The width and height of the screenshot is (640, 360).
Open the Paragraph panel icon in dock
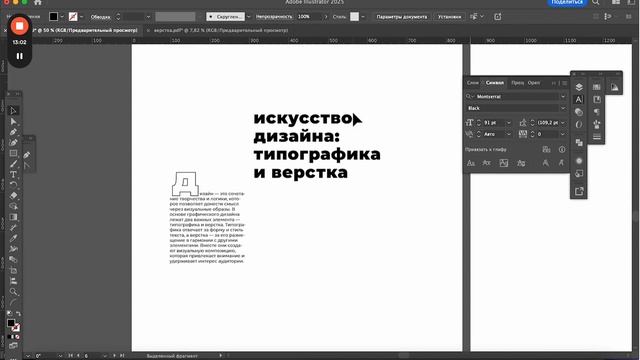[x=597, y=112]
